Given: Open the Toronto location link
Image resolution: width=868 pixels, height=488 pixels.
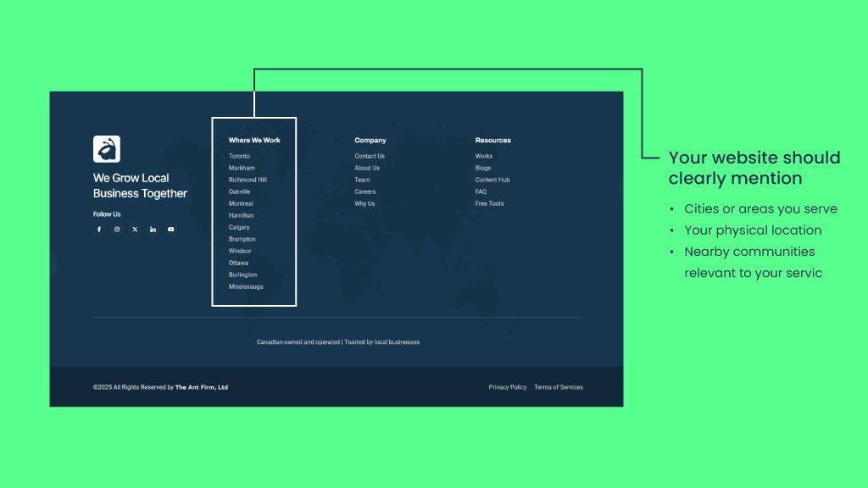Looking at the screenshot, I should [x=239, y=156].
